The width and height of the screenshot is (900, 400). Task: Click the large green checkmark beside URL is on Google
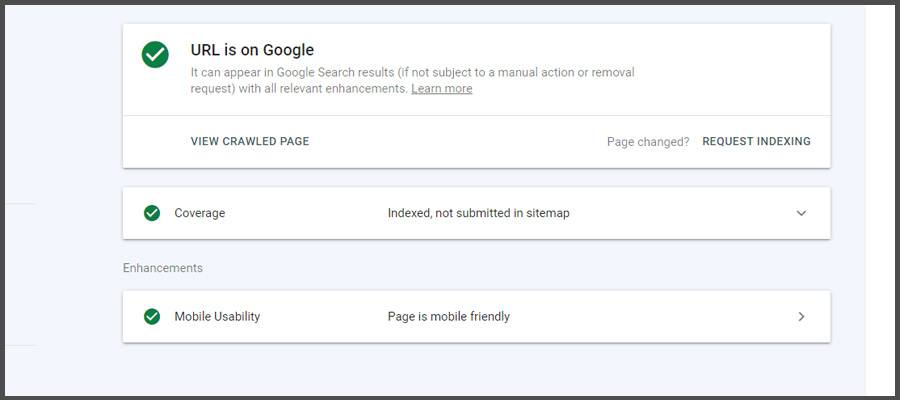coord(155,55)
